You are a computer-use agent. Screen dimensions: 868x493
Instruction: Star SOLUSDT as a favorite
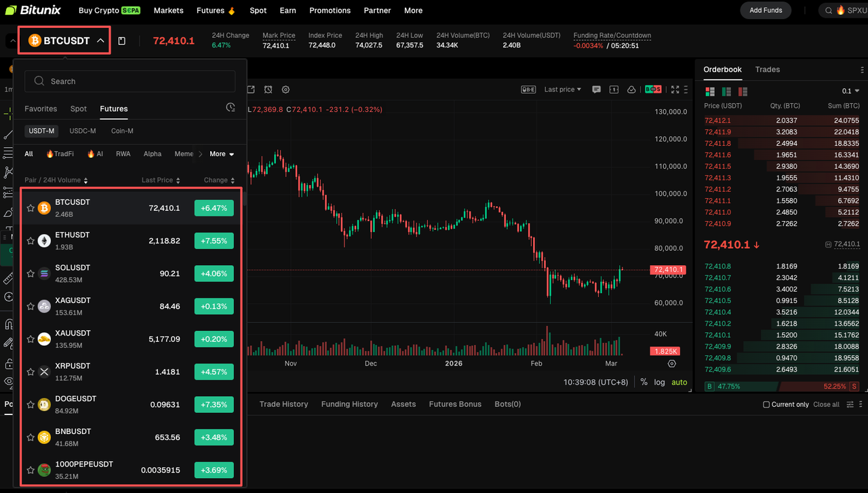[31, 273]
